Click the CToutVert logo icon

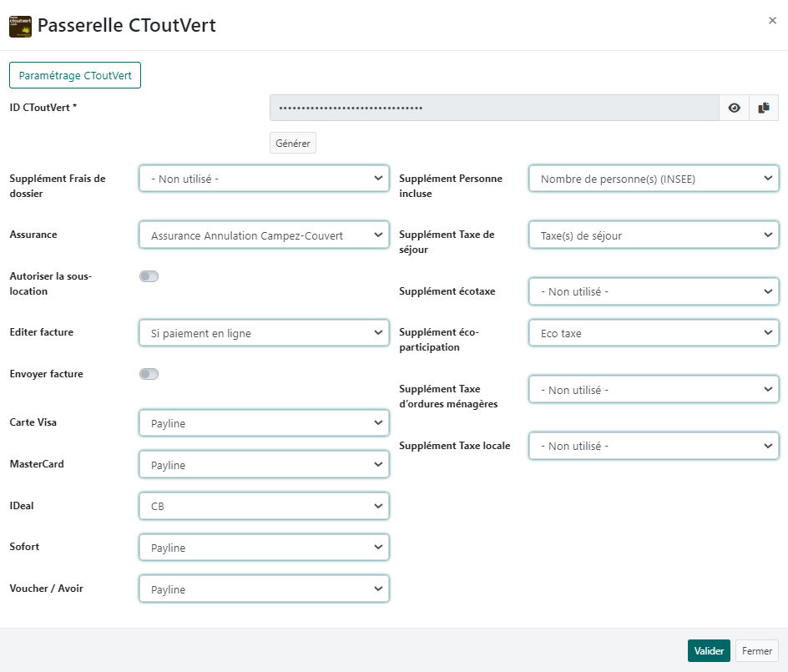20,25
